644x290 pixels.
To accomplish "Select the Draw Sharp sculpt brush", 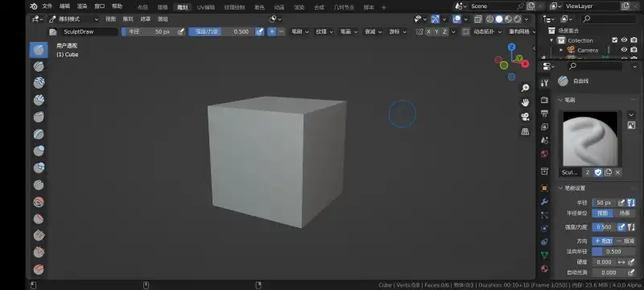I will (39, 67).
